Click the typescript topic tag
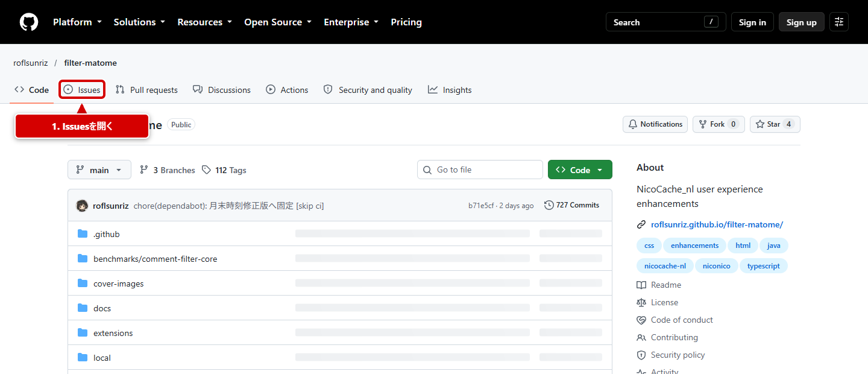Screen dimensions: 868x374 point(764,266)
